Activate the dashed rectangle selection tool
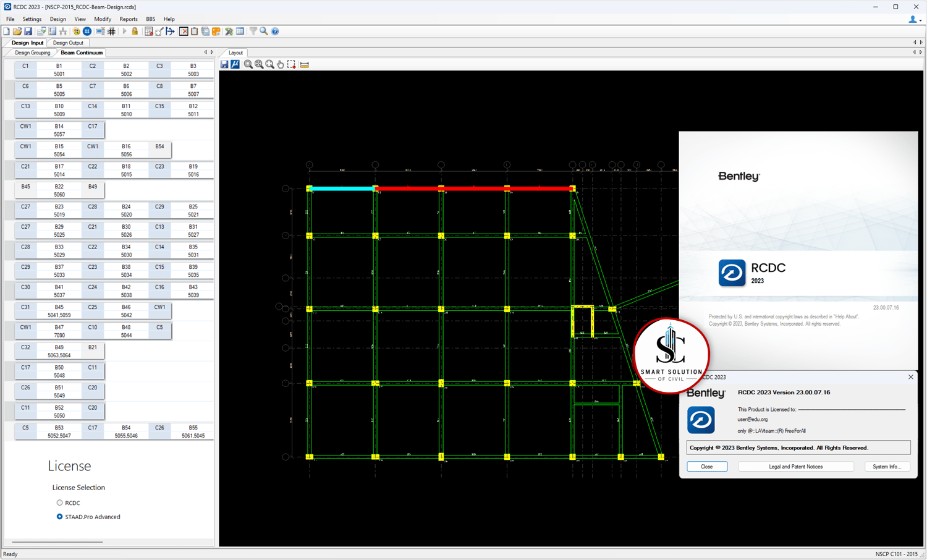The width and height of the screenshot is (927, 560). tap(292, 64)
